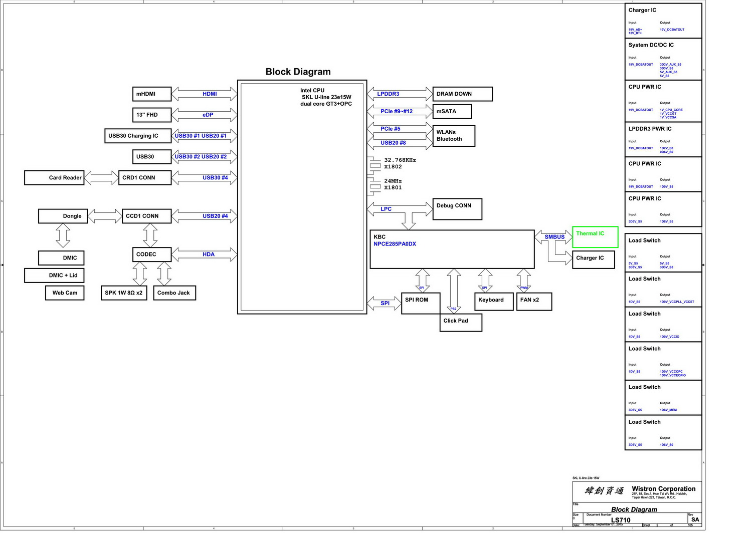Select the Card Reader block
This screenshot has width=756, height=534.
[x=55, y=178]
